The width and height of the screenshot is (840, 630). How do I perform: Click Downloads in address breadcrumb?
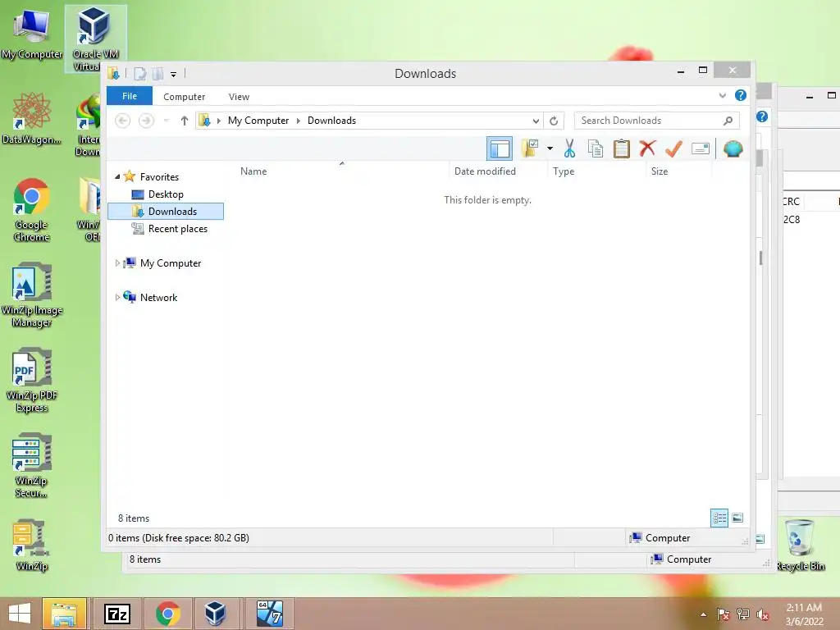pos(331,121)
